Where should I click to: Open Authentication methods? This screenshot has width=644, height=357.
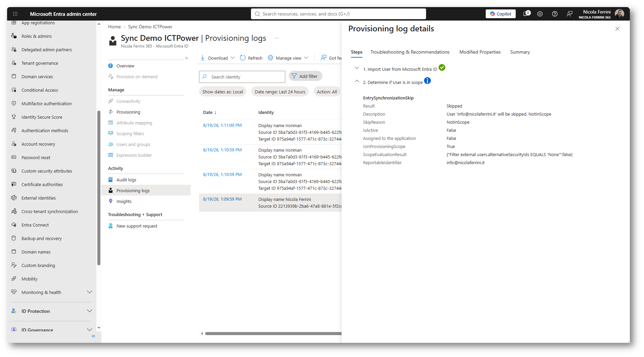[x=45, y=130]
